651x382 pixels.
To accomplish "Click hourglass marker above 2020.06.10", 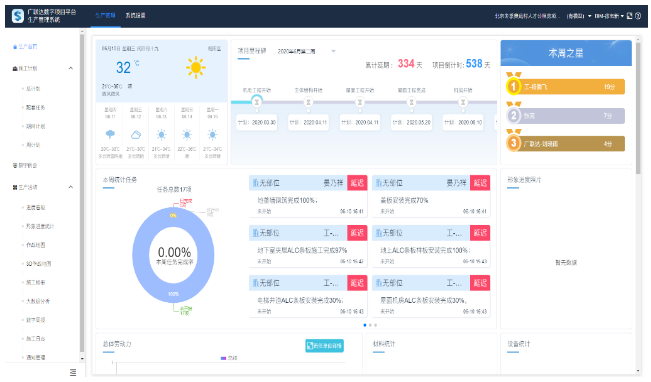I will (463, 102).
